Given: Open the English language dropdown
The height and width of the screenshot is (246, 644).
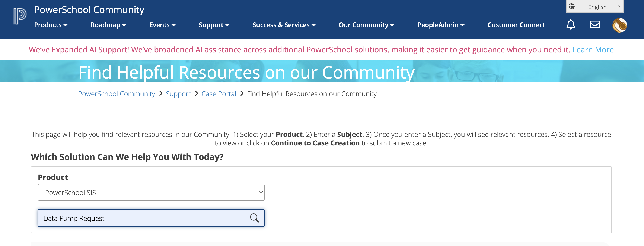Looking at the screenshot, I should point(597,6).
